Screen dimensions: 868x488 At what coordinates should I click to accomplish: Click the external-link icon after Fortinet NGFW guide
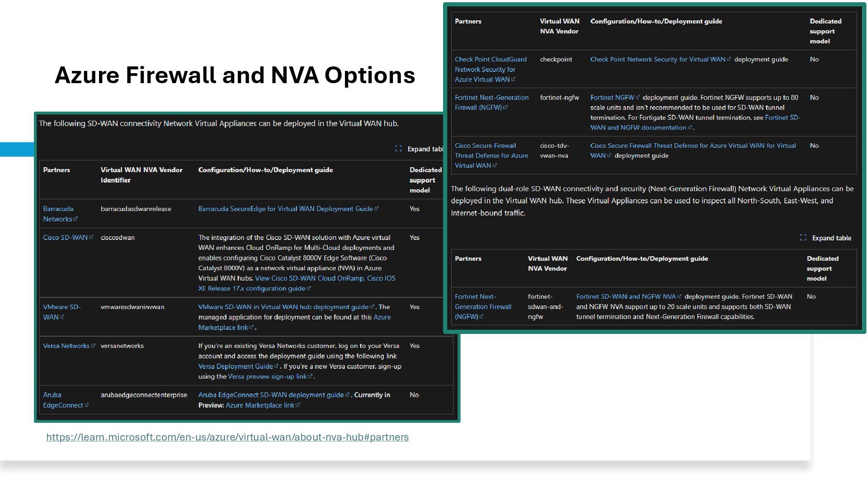638,97
